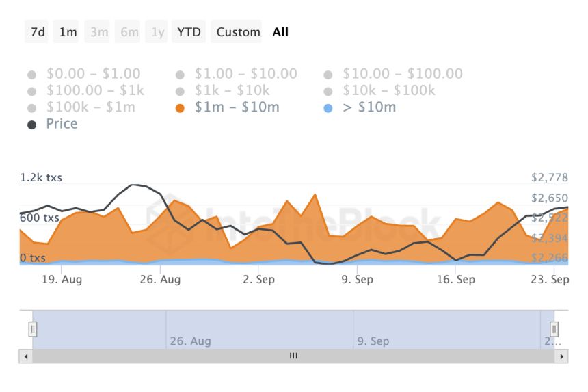Click the scrollbar left arrow
588x392 pixels.
click(26, 356)
